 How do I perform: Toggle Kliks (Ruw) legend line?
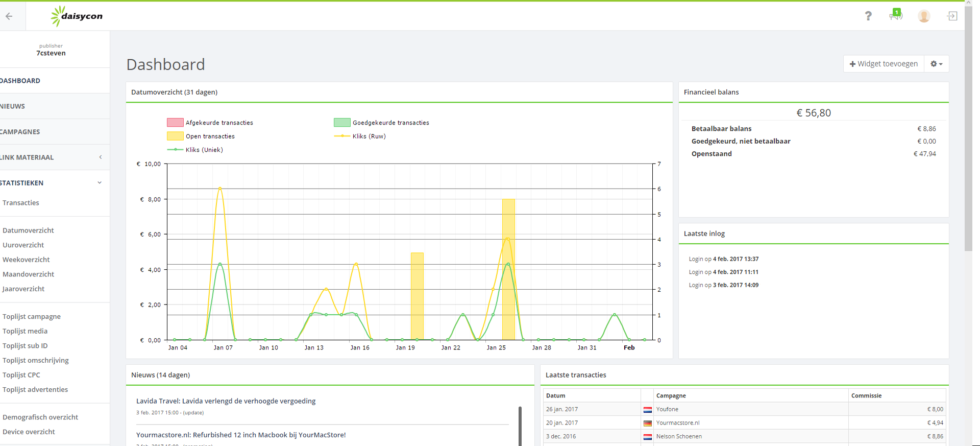tap(342, 136)
